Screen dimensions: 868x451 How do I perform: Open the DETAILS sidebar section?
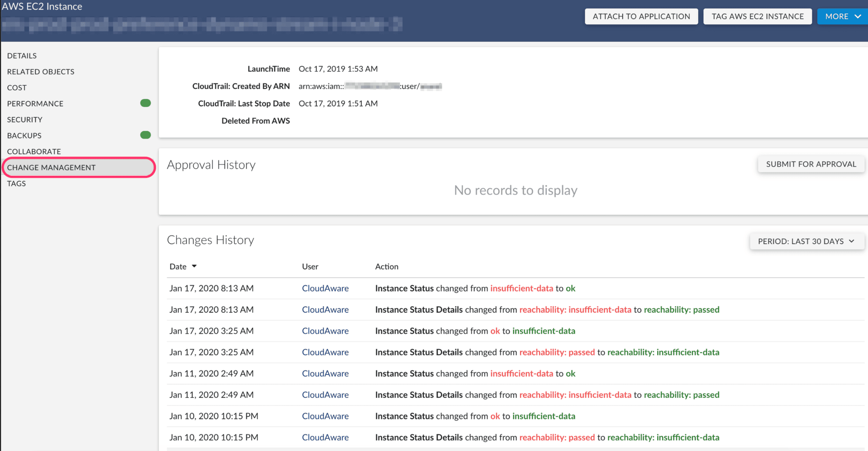22,55
